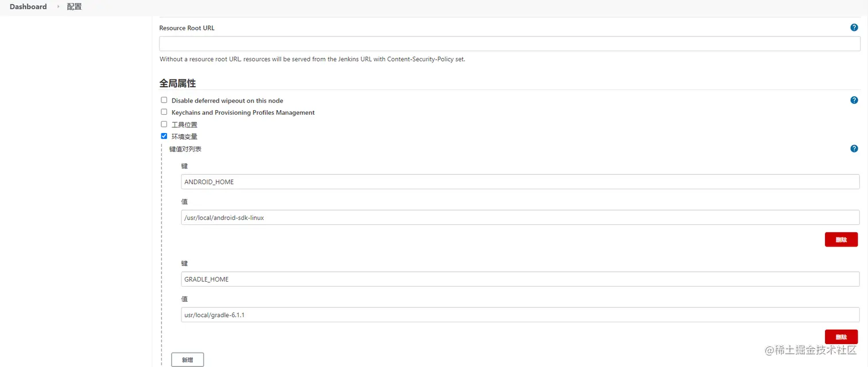This screenshot has height=367, width=868.
Task: Delete the ANDROID_HOME environment variable
Action: [841, 239]
